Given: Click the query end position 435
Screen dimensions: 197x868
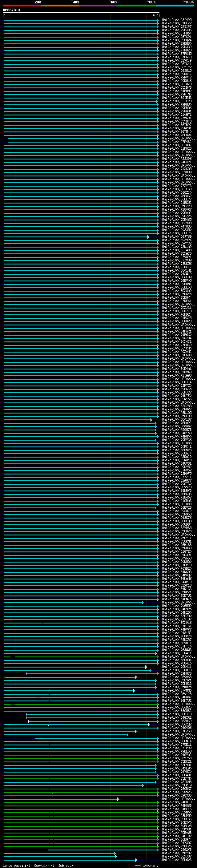Looking at the screenshot, I should [x=155, y=15].
